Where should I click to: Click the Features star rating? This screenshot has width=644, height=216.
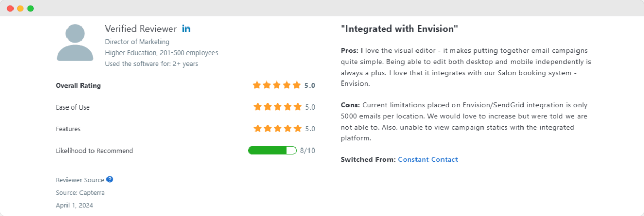277,129
